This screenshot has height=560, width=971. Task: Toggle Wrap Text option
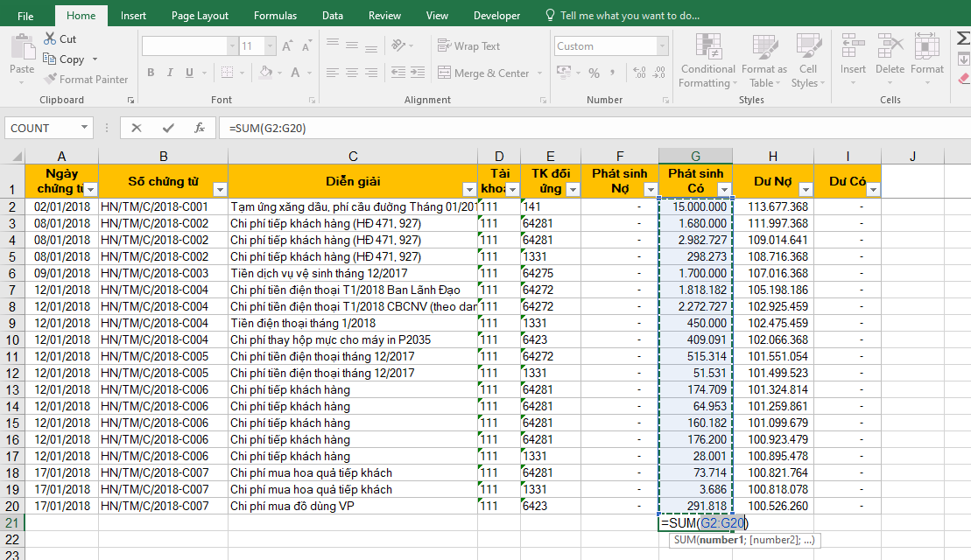(468, 46)
